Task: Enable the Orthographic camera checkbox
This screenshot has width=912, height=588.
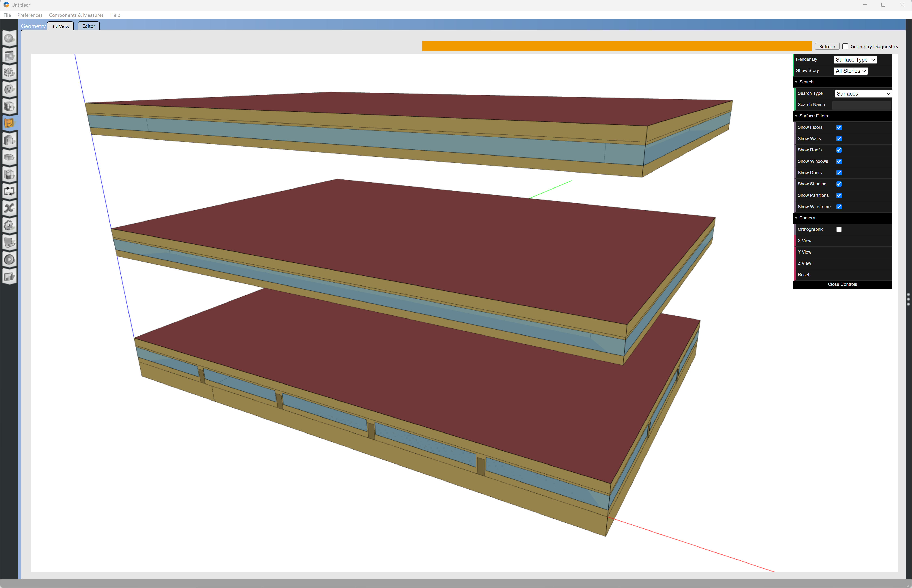Action: pos(839,229)
